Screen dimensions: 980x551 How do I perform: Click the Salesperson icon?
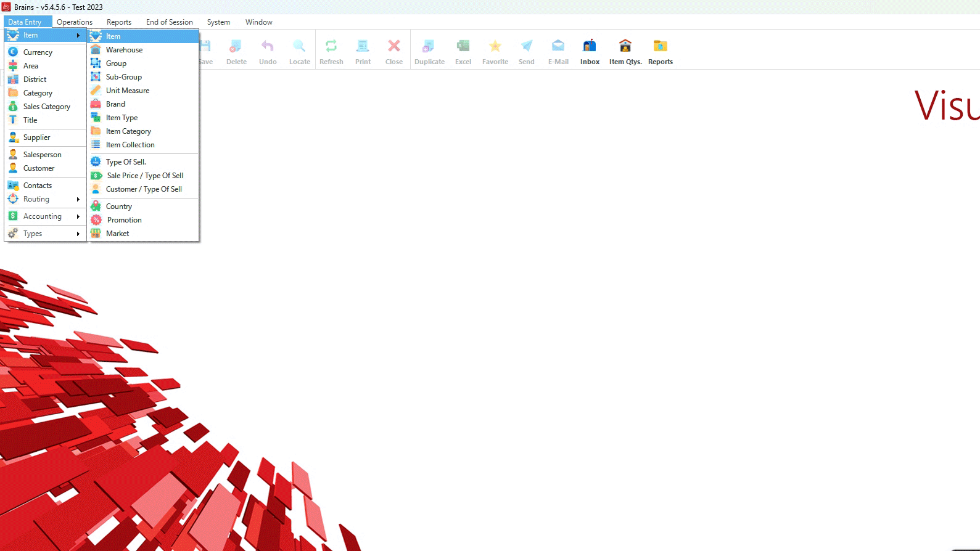pyautogui.click(x=13, y=155)
